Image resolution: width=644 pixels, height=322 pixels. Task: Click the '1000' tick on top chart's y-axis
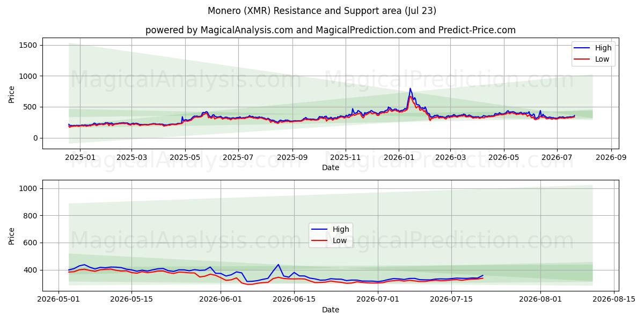28,76
